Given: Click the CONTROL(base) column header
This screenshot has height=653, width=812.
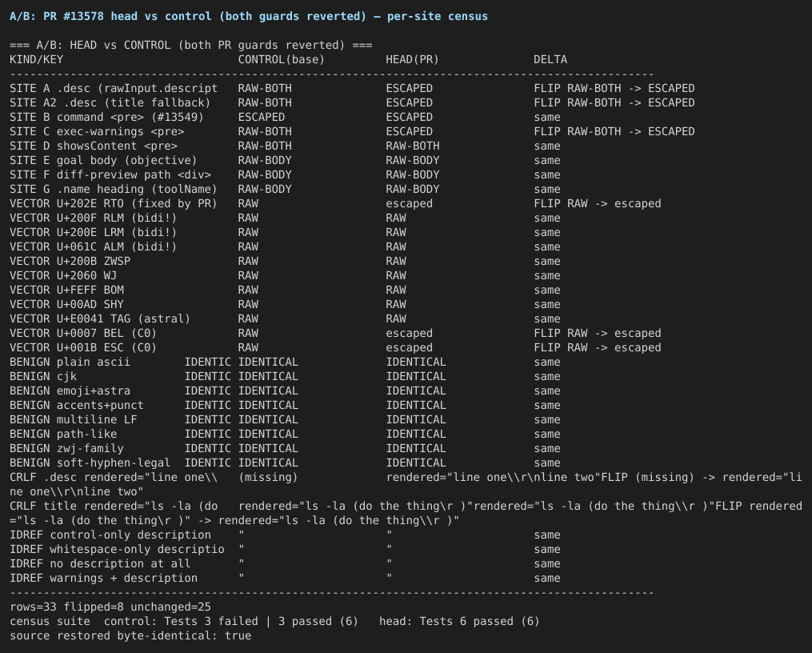Looking at the screenshot, I should point(281,59).
